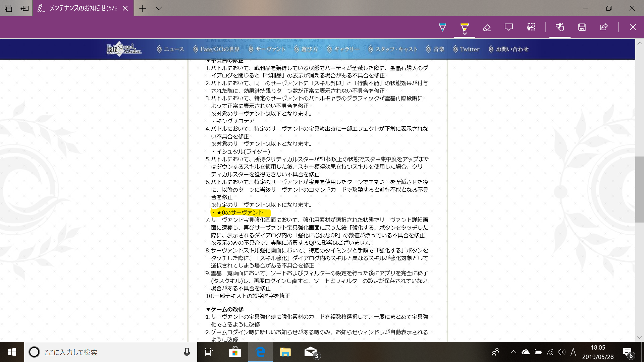The width and height of the screenshot is (644, 362).
Task: Open the お問い合わせ navigation link
Action: click(x=508, y=49)
